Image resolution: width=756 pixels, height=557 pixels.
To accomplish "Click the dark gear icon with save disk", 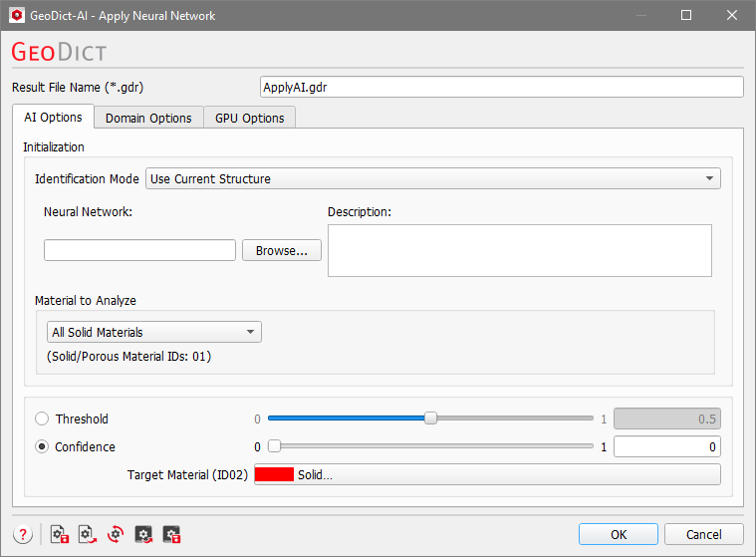I will click(x=171, y=534).
